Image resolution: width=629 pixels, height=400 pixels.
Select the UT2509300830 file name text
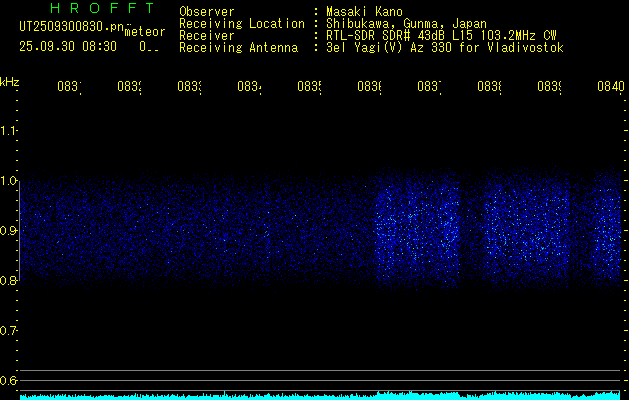72,27
